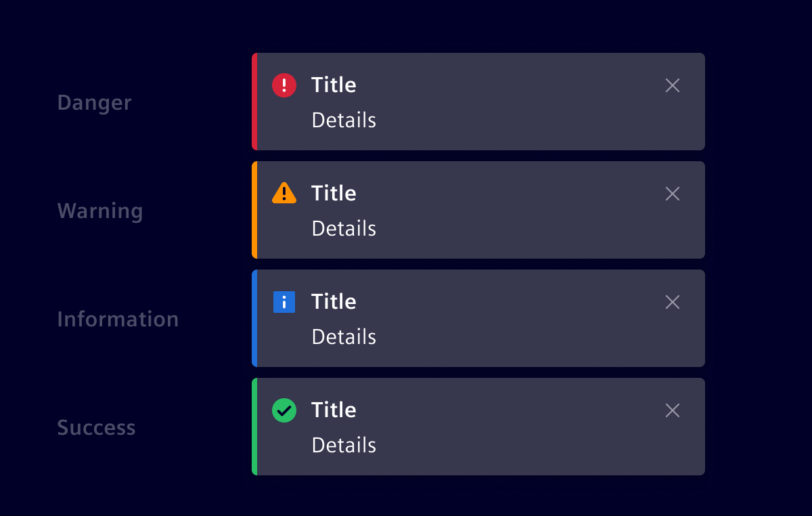Image resolution: width=812 pixels, height=516 pixels.
Task: Select the Details text in the success alert
Action: [344, 446]
